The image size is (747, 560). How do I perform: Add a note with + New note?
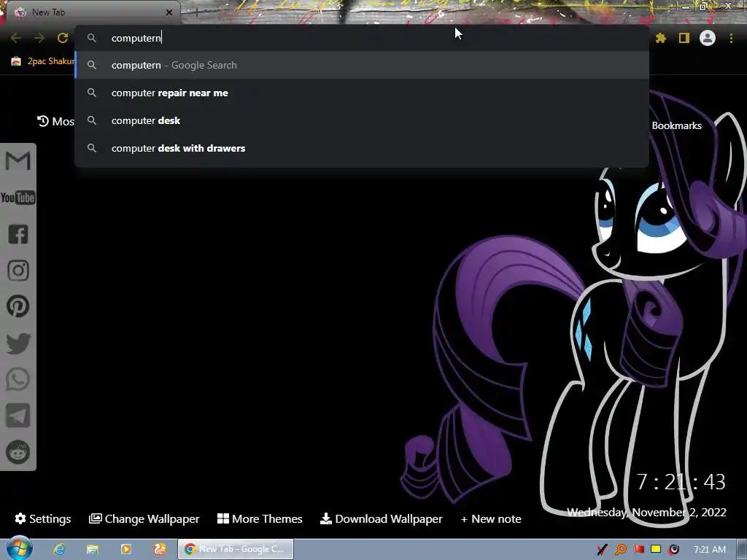(x=491, y=518)
